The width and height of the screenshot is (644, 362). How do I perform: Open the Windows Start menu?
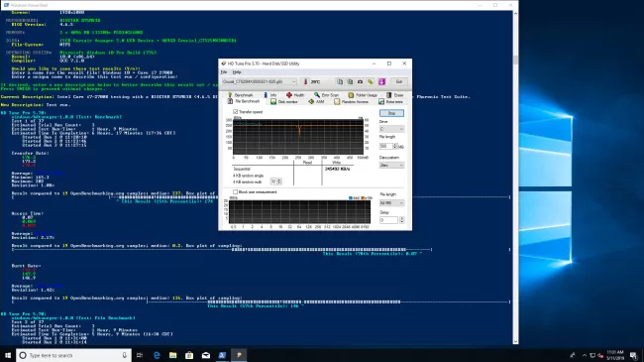tap(8, 355)
